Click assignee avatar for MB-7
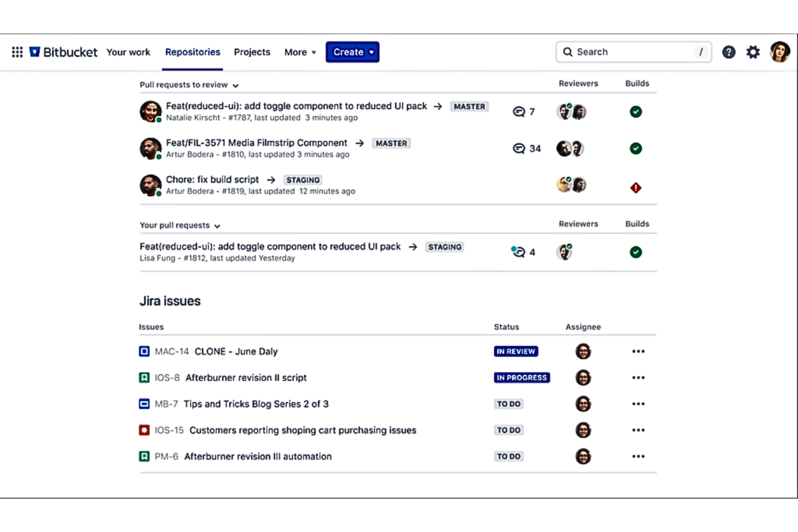Screen dimensions: 798x532 (583, 404)
